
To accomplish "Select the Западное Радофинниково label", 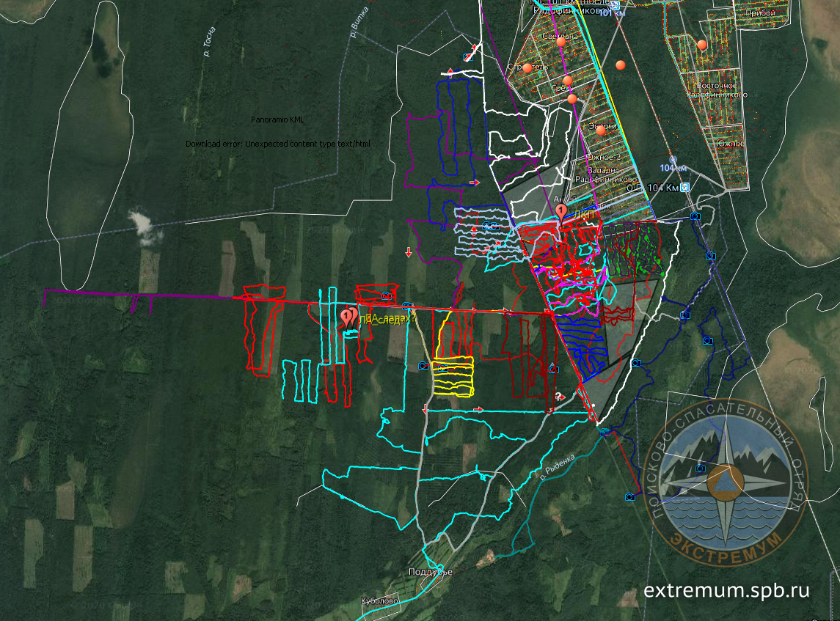I will point(607,174).
